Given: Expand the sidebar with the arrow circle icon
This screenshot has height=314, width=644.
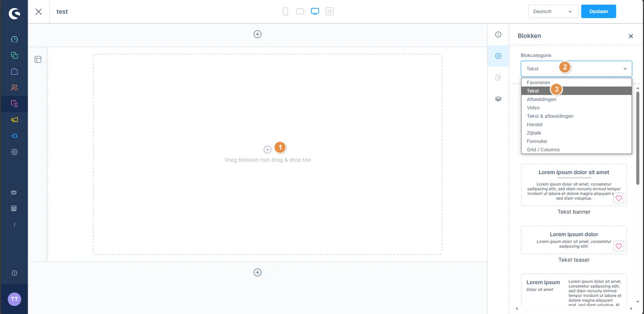Looking at the screenshot, I should point(14,273).
